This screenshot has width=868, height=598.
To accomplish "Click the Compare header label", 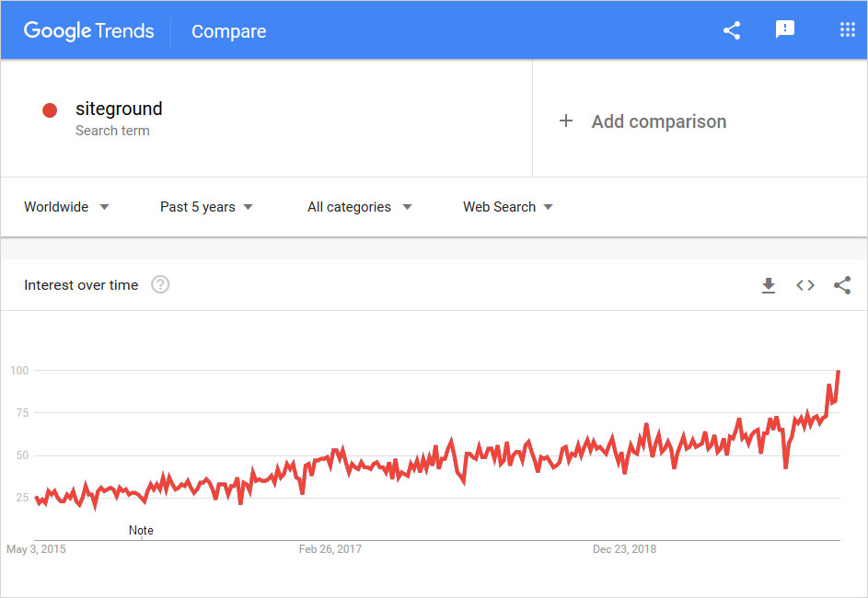I will [228, 31].
